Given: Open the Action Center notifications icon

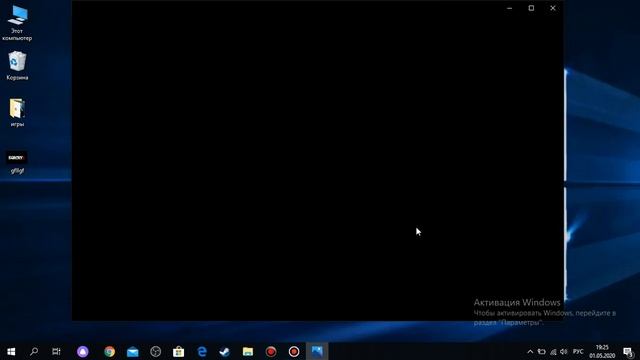Looking at the screenshot, I should pyautogui.click(x=629, y=351).
